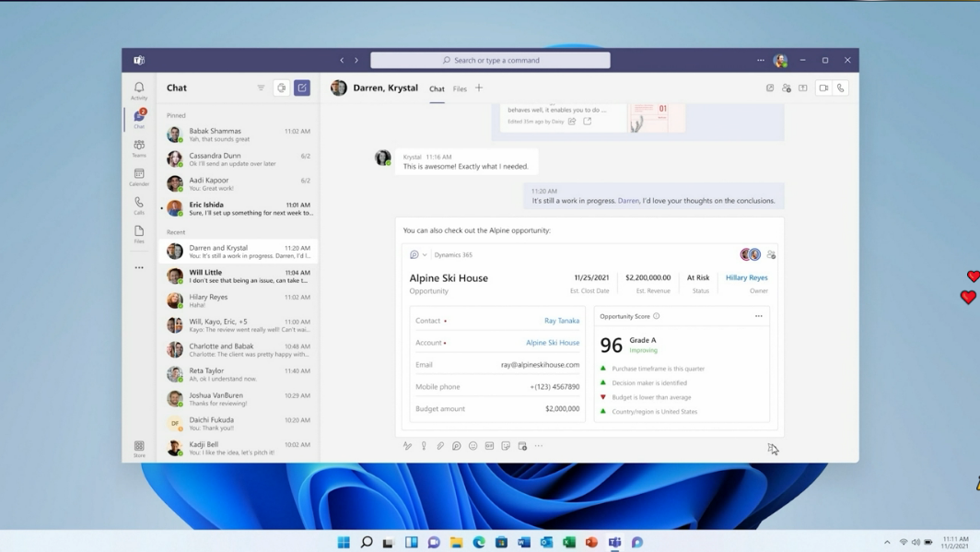Go to Teams in left rail

139,148
